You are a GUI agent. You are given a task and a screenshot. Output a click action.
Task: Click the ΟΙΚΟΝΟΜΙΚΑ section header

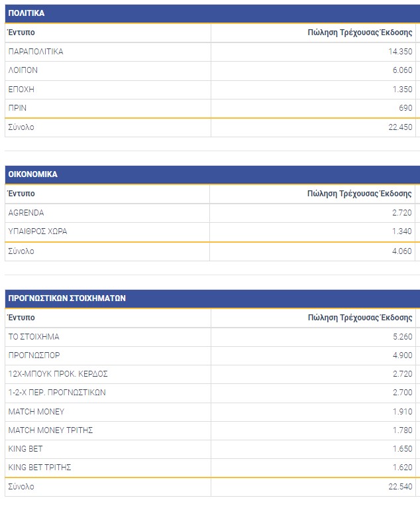(32, 174)
